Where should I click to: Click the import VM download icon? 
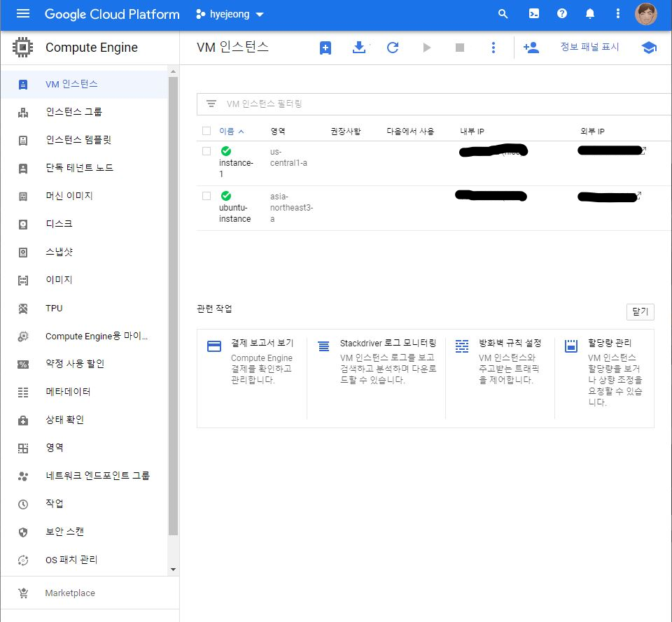tap(359, 48)
